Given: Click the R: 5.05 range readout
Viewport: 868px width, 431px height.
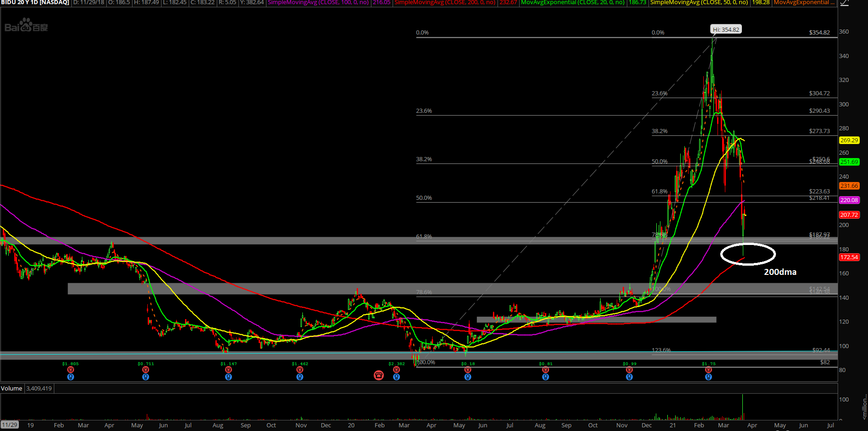Looking at the screenshot, I should point(227,2).
